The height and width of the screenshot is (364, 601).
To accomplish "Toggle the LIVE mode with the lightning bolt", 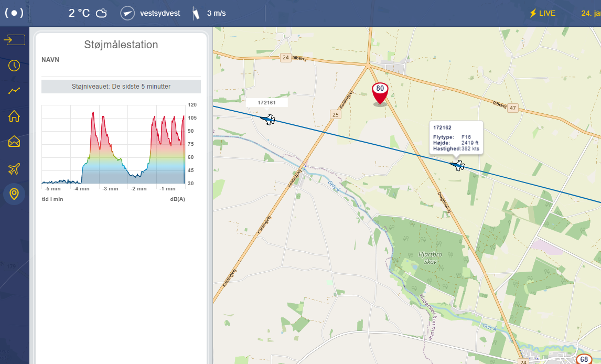I will (542, 13).
